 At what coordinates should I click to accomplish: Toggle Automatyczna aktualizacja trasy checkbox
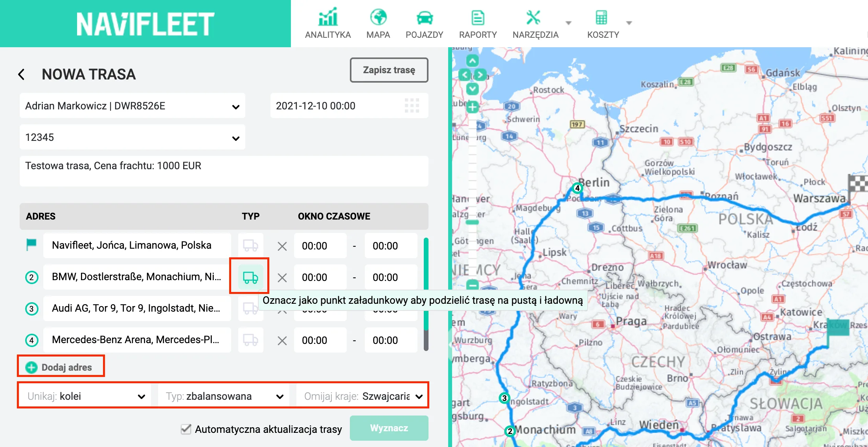tap(186, 429)
